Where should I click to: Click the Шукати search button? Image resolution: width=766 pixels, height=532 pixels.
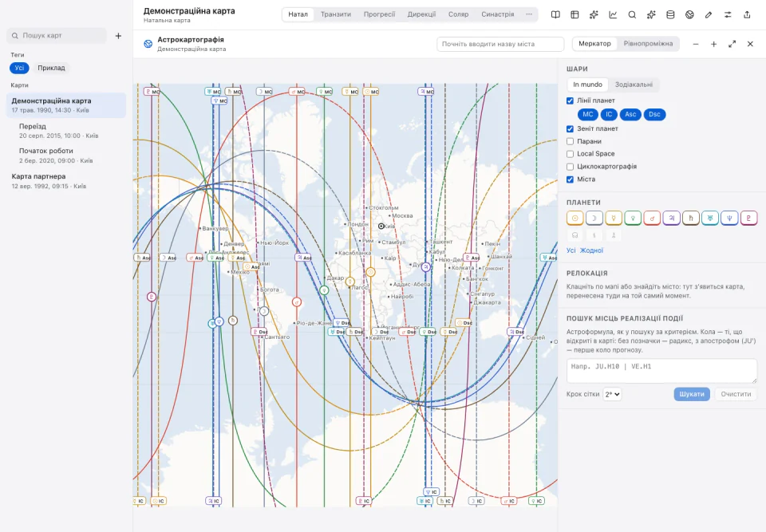[x=692, y=394]
